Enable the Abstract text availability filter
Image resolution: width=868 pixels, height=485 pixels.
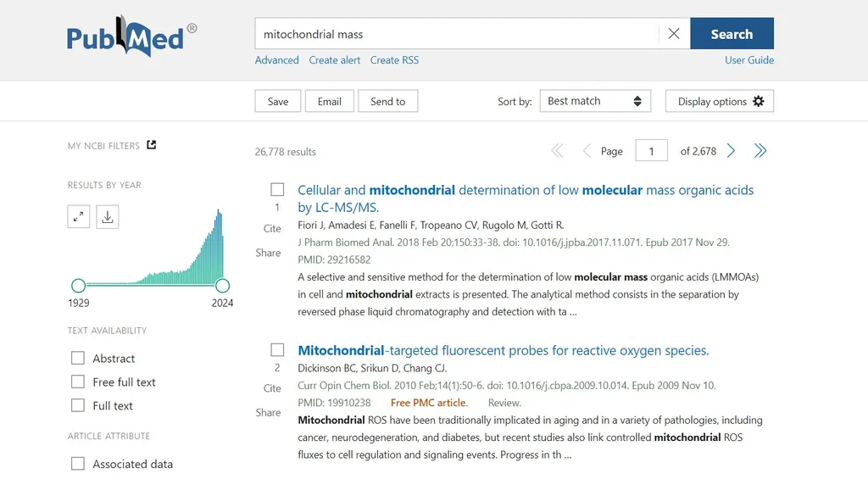coord(77,358)
